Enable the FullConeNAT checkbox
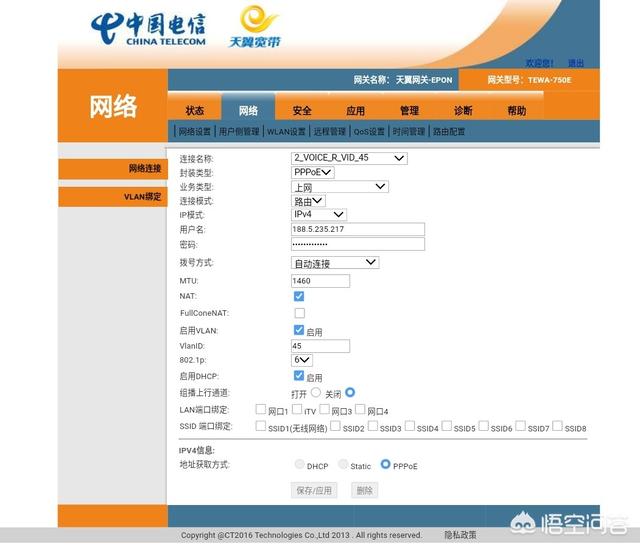 tap(300, 313)
